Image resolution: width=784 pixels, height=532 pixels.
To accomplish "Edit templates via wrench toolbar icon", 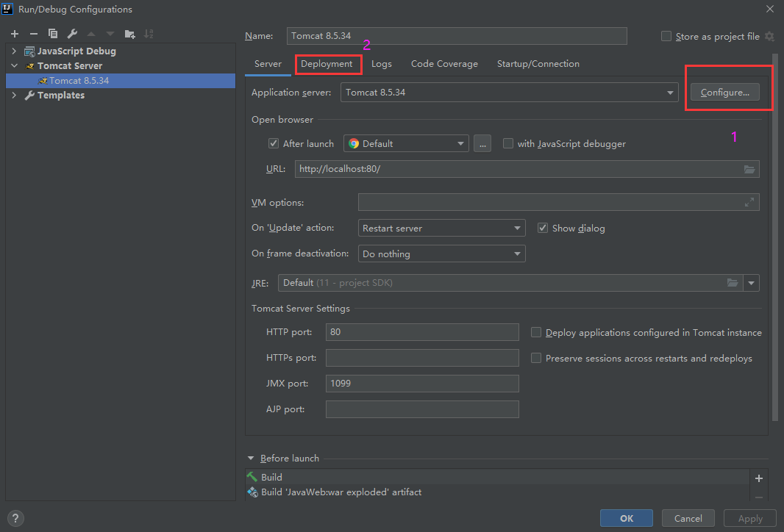I will coord(72,34).
